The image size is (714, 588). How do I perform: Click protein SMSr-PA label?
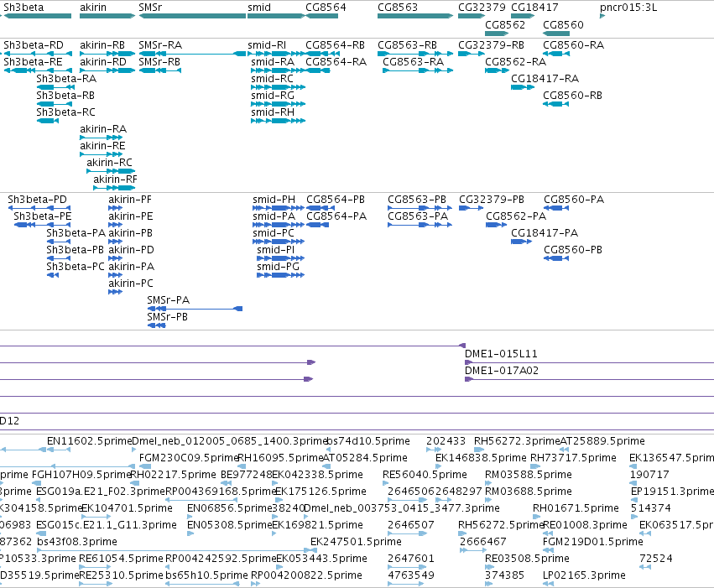point(169,300)
